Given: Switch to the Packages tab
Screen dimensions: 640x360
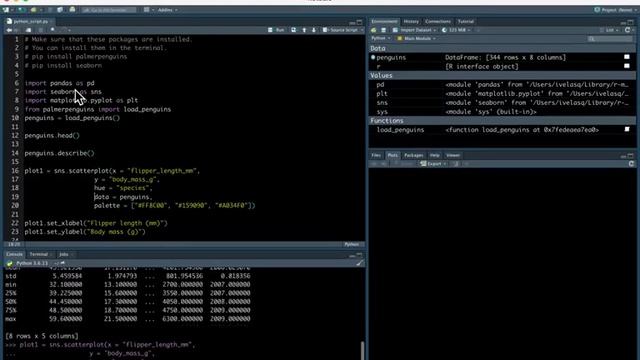Looking at the screenshot, I should [413, 156].
